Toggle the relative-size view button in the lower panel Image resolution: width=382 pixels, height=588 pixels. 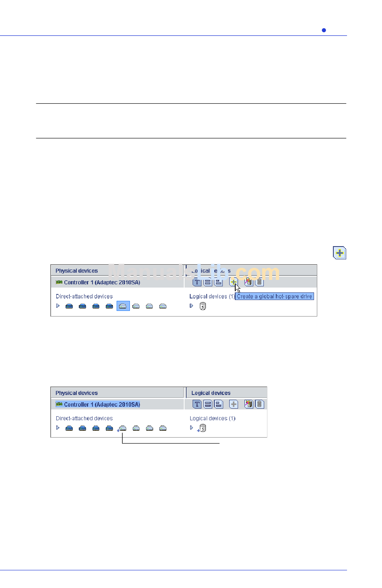coord(218,404)
